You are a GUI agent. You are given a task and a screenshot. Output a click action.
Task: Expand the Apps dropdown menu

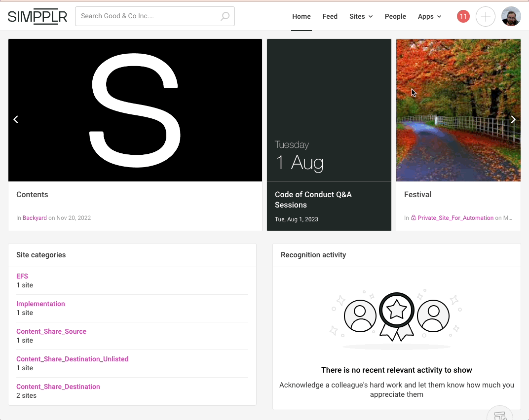click(429, 16)
